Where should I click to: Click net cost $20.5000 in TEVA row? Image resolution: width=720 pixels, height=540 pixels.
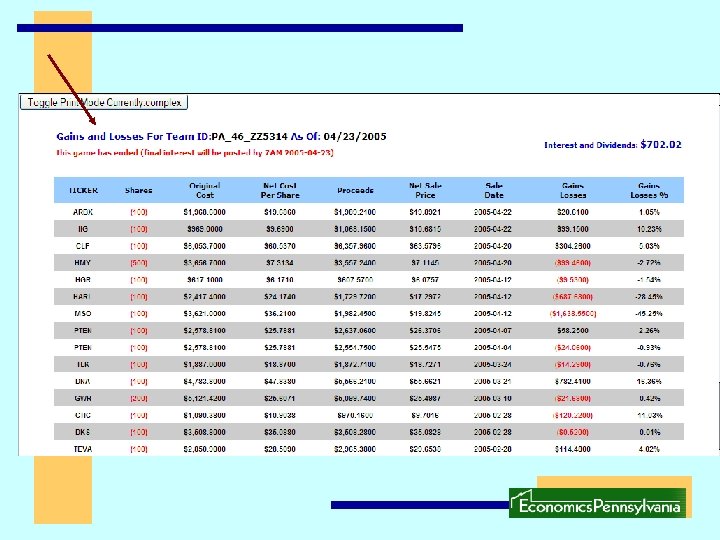[280, 449]
